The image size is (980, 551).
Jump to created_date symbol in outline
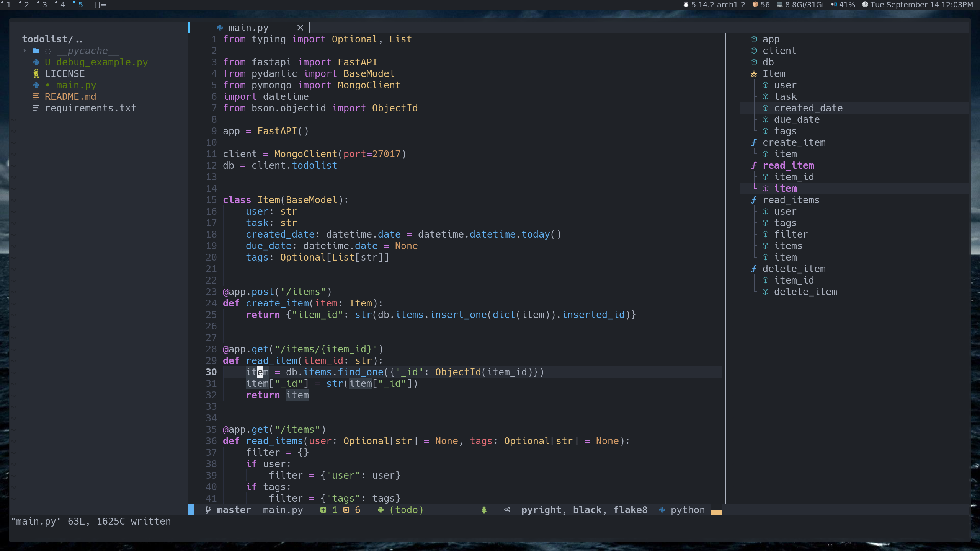coord(808,108)
